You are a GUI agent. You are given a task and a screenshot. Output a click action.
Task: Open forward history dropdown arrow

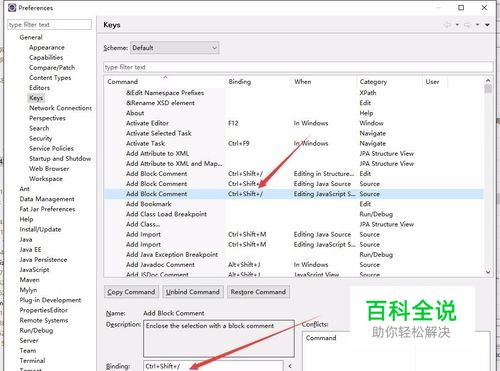pos(478,25)
